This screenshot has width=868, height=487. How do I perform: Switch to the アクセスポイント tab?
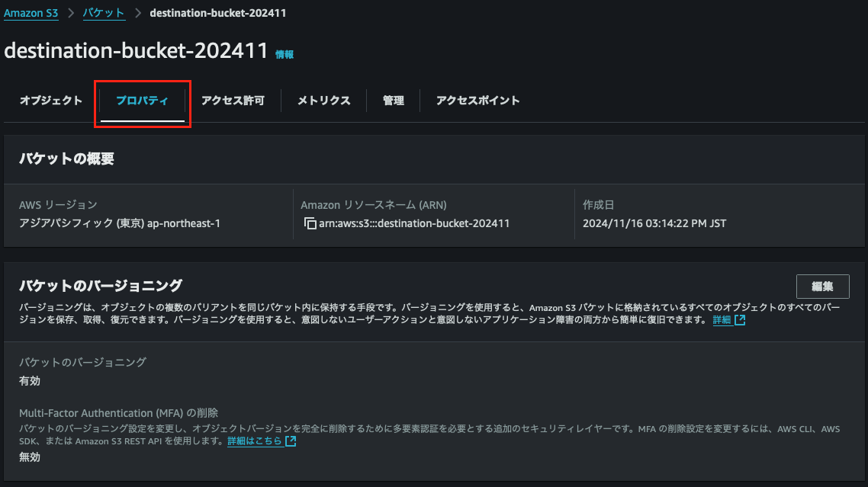click(x=477, y=101)
